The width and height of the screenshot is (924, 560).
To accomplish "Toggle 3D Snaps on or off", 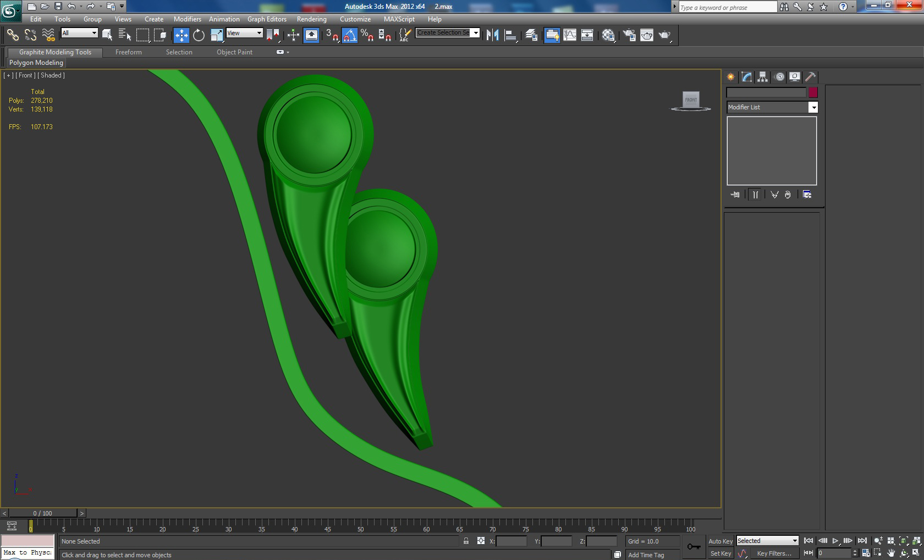I will click(332, 35).
